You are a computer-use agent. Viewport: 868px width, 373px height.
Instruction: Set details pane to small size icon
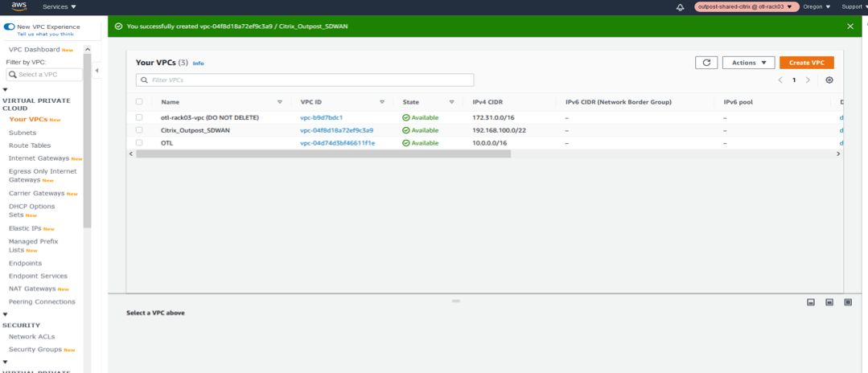811,302
